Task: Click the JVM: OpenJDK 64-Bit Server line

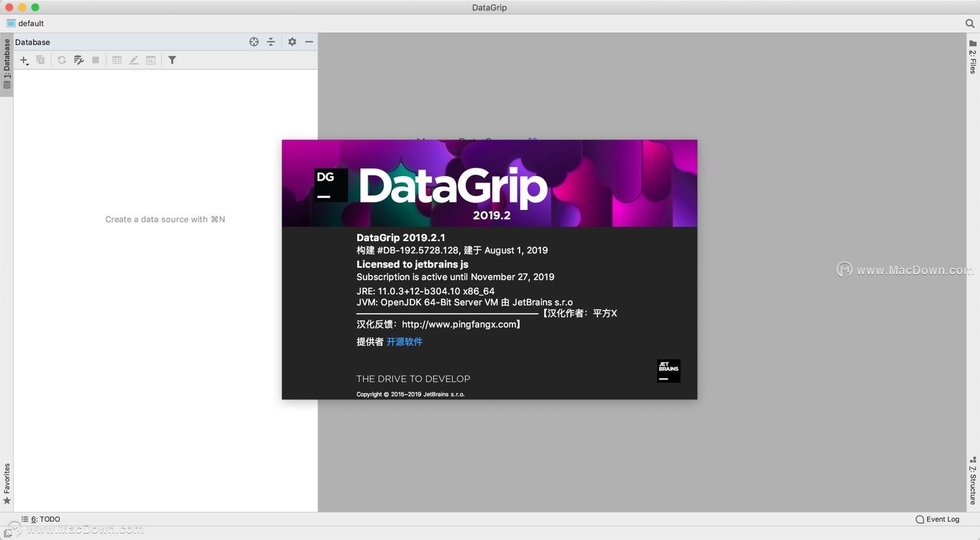Action: (464, 302)
